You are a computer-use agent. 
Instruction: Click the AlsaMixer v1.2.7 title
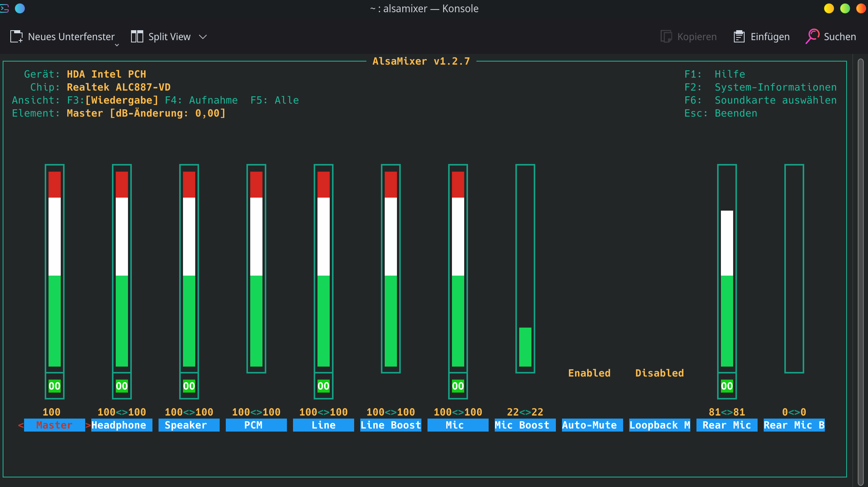pos(421,61)
